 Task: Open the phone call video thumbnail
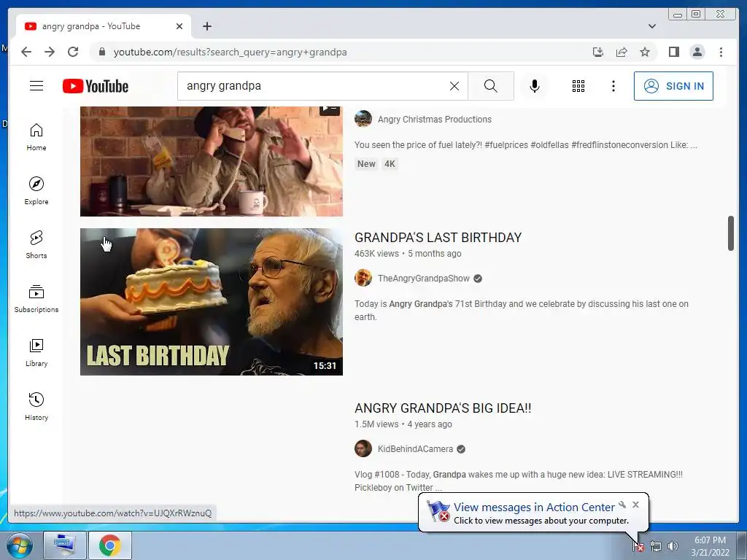[x=212, y=161]
